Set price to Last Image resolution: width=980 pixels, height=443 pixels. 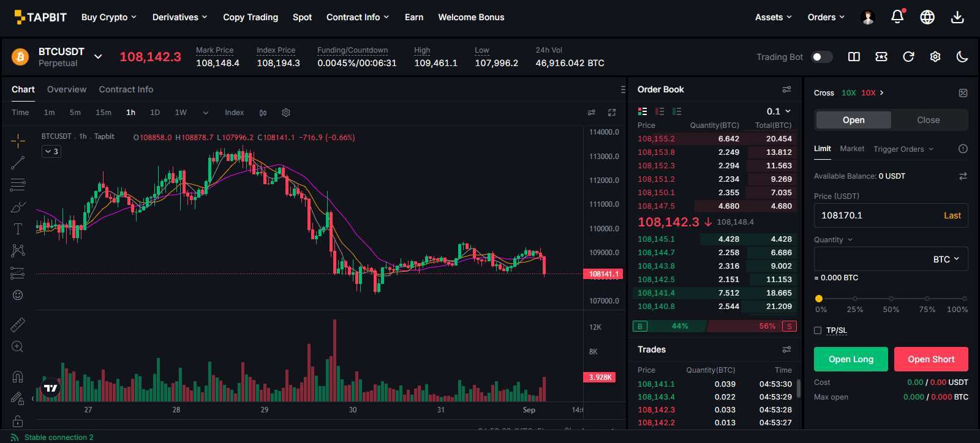pos(952,215)
